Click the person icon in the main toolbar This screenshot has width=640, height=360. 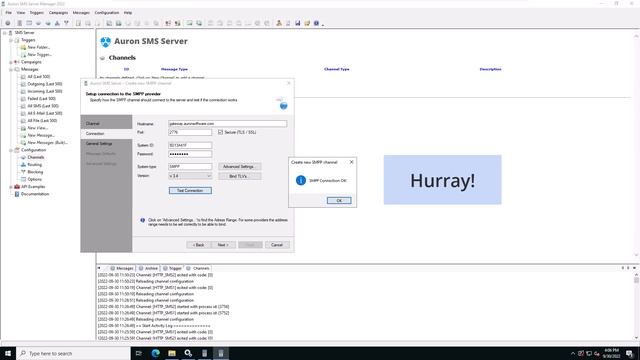click(279, 23)
